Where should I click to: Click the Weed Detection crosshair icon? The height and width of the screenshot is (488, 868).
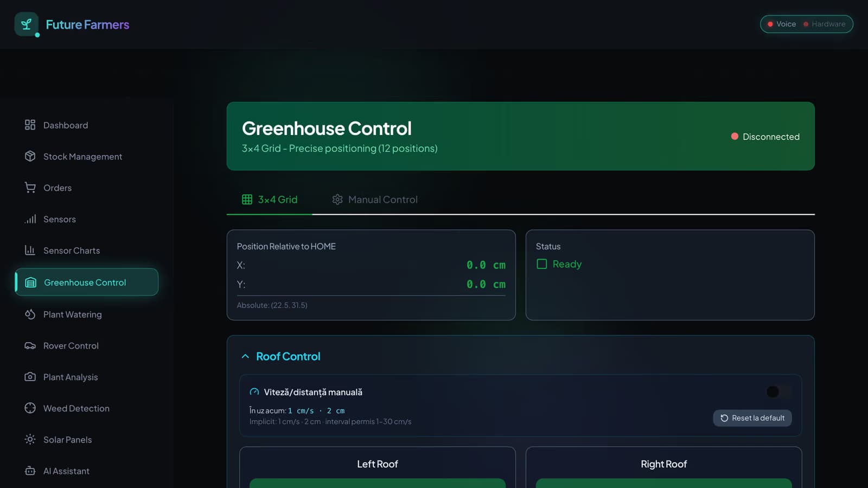[30, 408]
